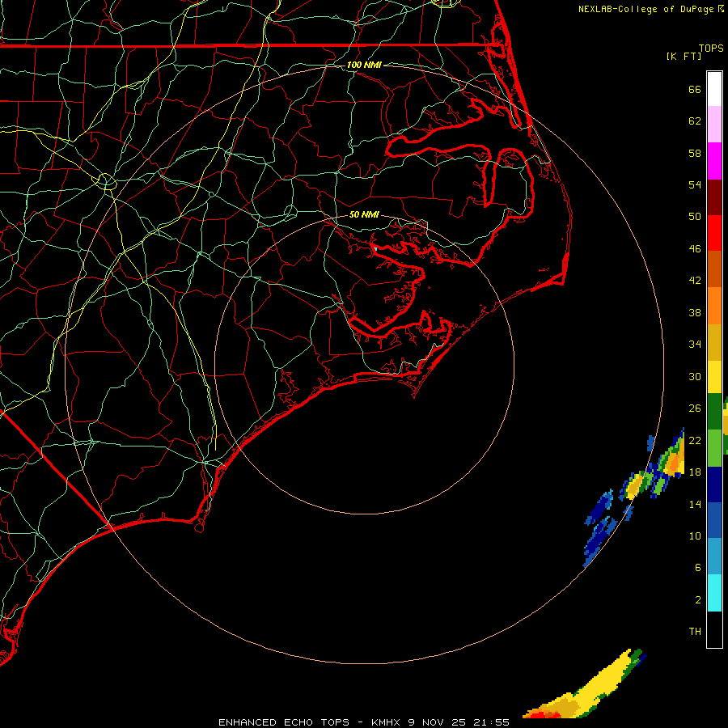This screenshot has height=728, width=728.
Task: Click the NEXLAB-College of DuPage label
Action: (x=645, y=9)
